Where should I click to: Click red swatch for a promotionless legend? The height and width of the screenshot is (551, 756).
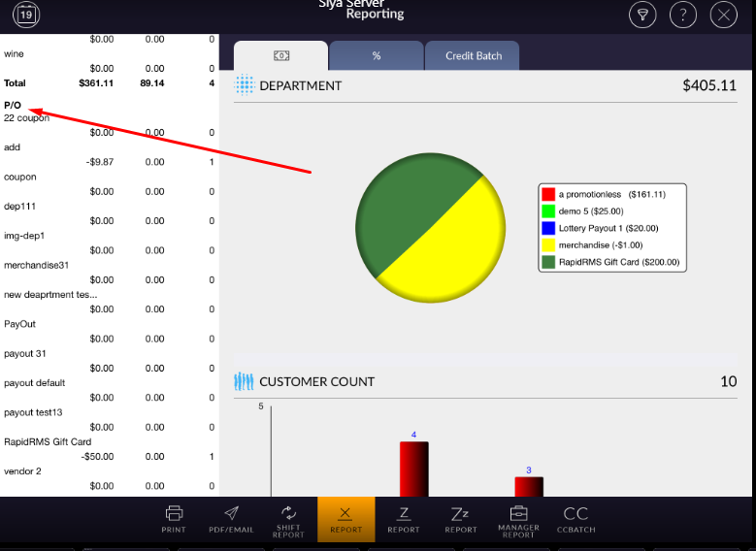point(548,194)
